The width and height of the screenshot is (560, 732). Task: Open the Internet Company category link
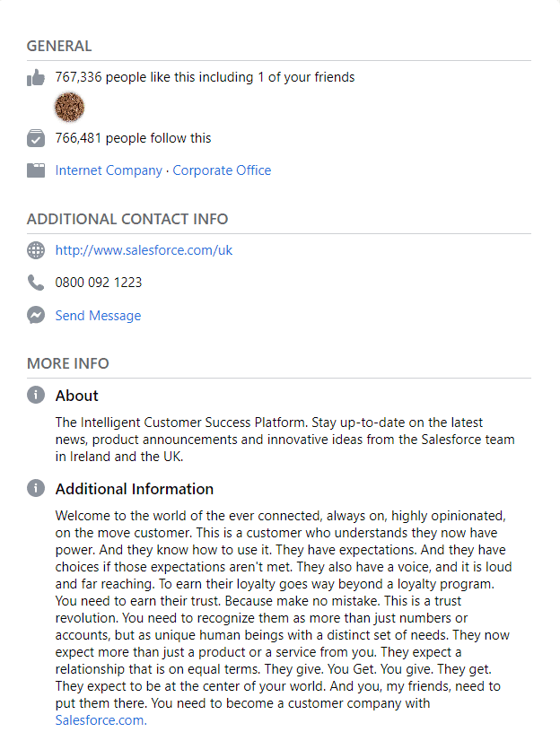pyautogui.click(x=108, y=170)
